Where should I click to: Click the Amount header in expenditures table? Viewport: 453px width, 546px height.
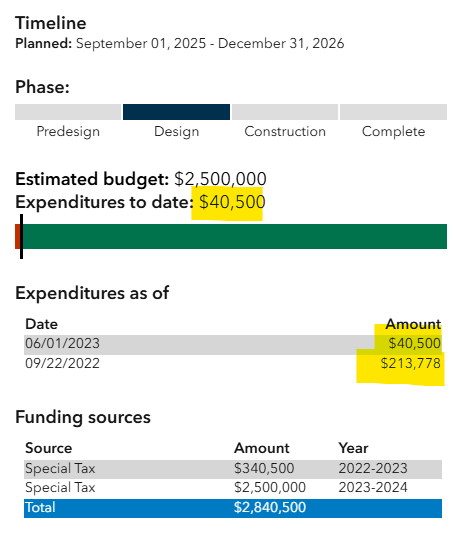pyautogui.click(x=413, y=324)
